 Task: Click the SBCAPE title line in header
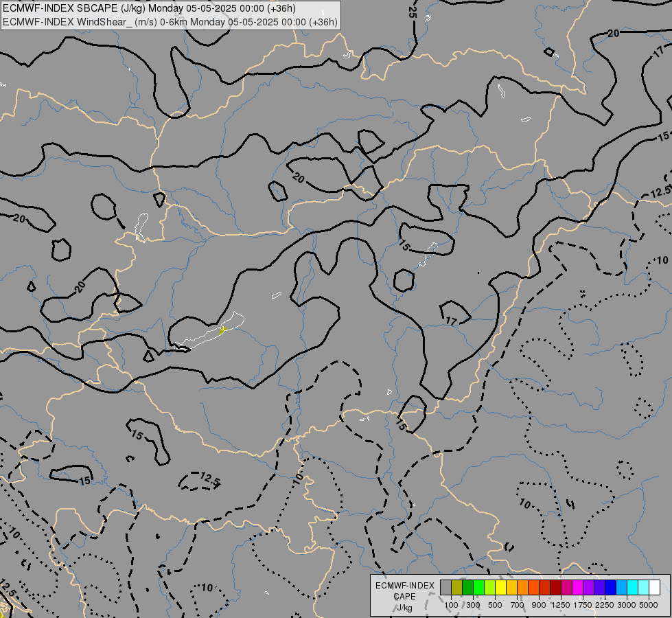149,8
